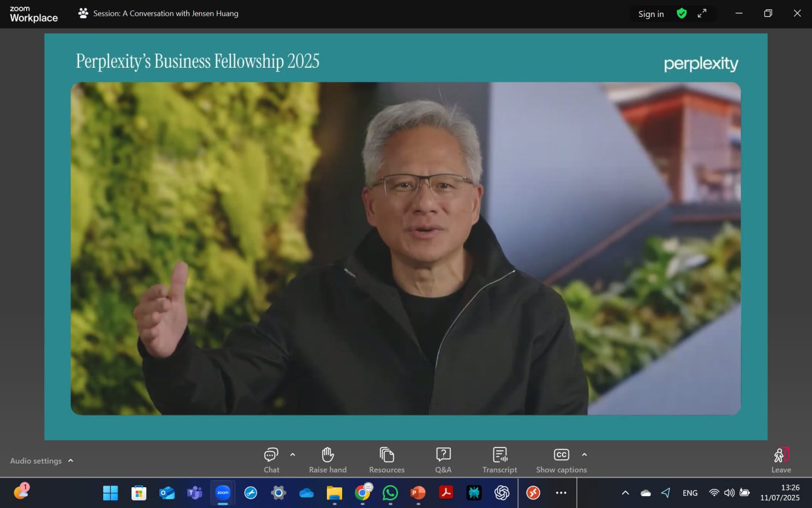Expand the Chat options arrow
Screen dimensions: 812x508
point(292,454)
